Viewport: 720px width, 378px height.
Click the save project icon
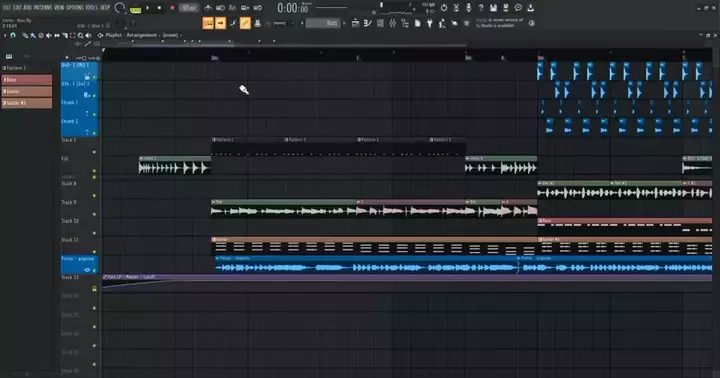tap(493, 8)
